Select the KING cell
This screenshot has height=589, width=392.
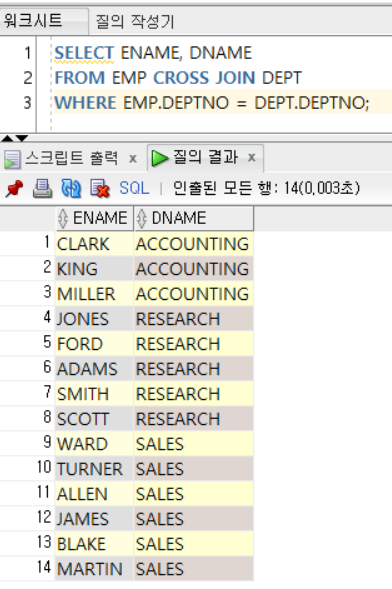[x=94, y=269]
